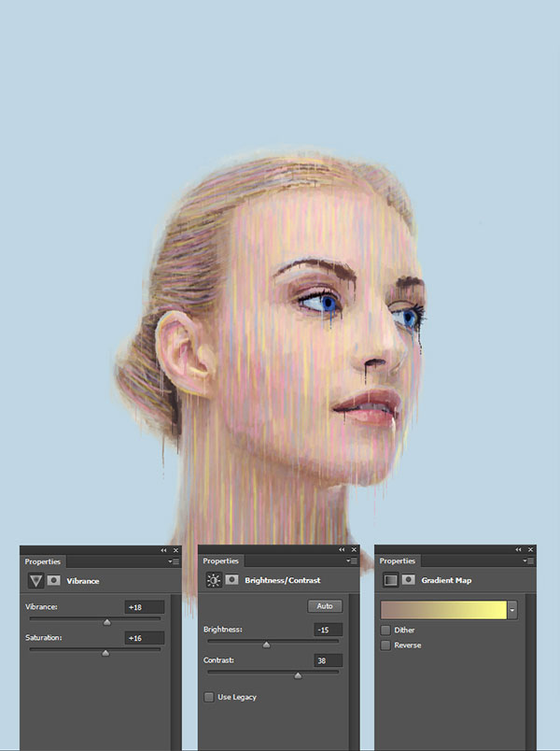Screen dimensions: 560x751
Task: Click the mask icon beside Brightness/Contrast
Action: point(231,580)
